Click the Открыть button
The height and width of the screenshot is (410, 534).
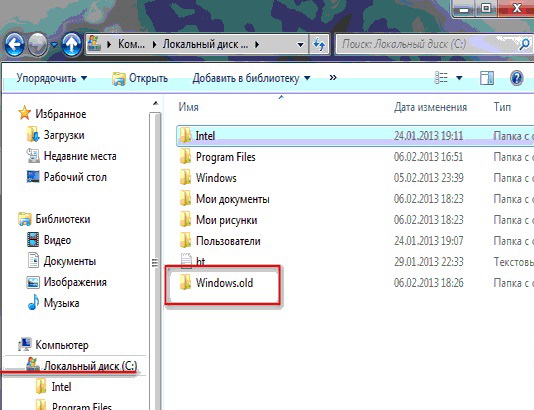tap(140, 78)
